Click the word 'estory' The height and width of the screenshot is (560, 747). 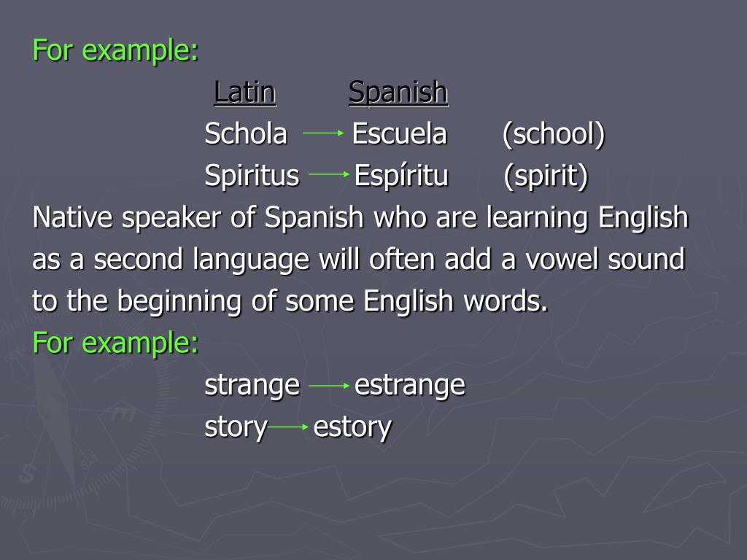click(352, 427)
